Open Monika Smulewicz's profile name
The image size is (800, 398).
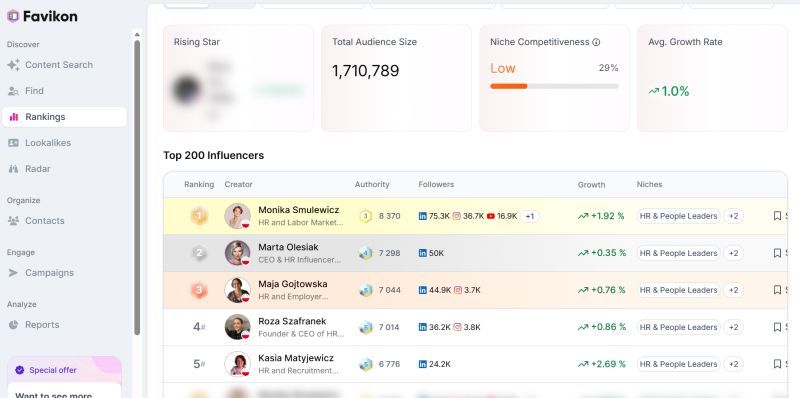point(298,210)
